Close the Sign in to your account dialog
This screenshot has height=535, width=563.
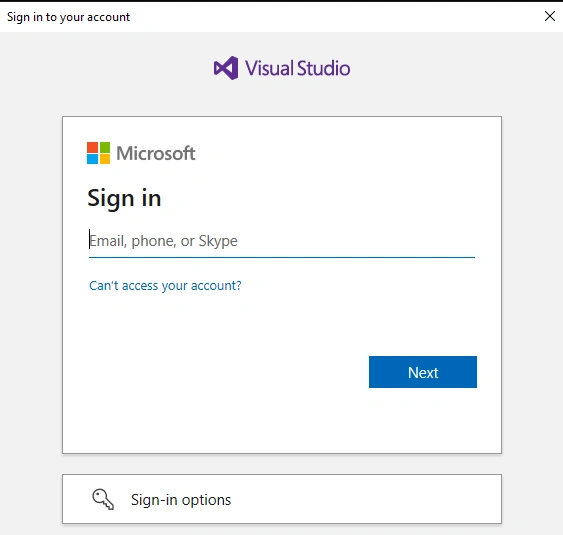[x=549, y=16]
